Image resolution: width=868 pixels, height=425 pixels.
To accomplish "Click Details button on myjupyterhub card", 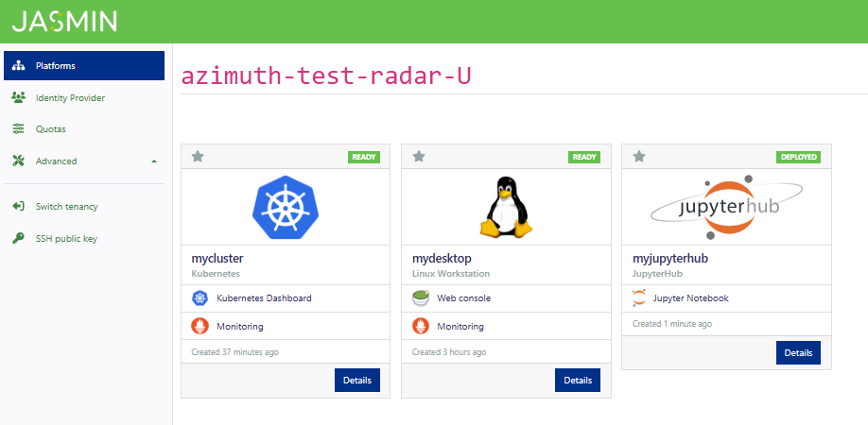I will [x=797, y=352].
